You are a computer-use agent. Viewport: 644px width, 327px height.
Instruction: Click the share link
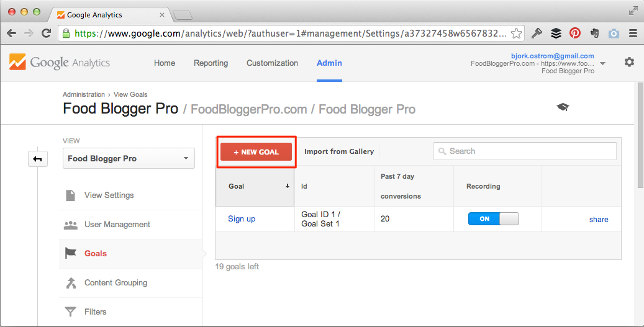599,220
